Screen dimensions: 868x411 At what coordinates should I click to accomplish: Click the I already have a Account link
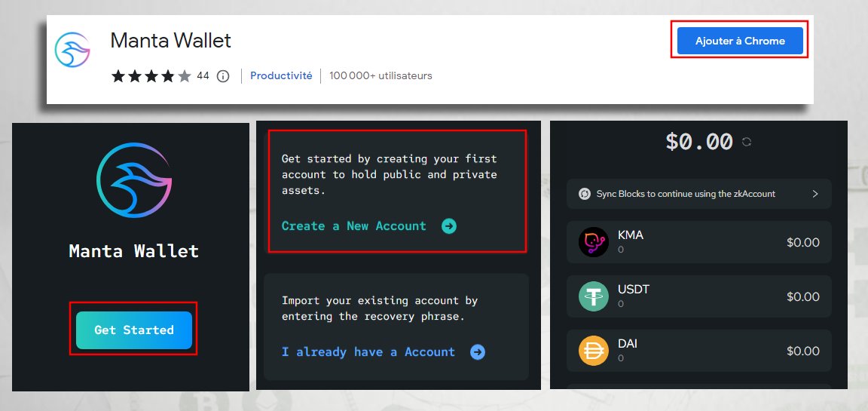click(368, 352)
